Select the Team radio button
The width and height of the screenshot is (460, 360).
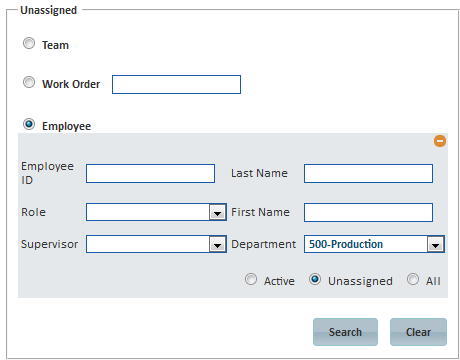coord(29,43)
